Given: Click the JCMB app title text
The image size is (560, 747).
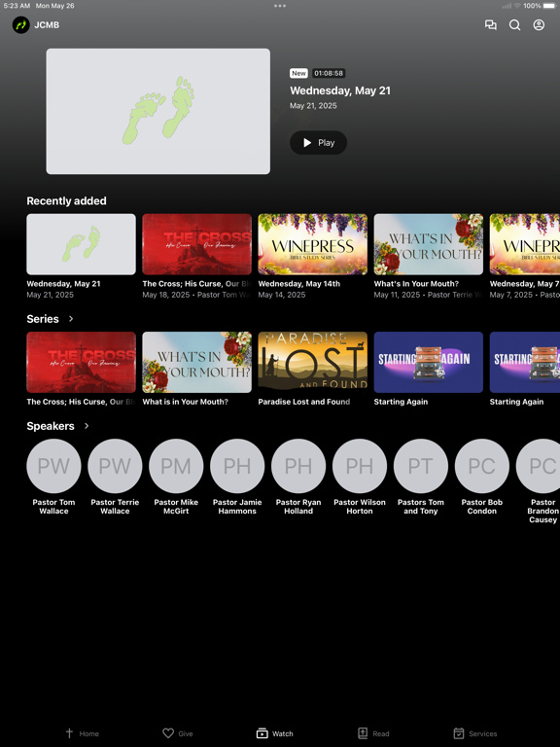Looking at the screenshot, I should pyautogui.click(x=47, y=24).
